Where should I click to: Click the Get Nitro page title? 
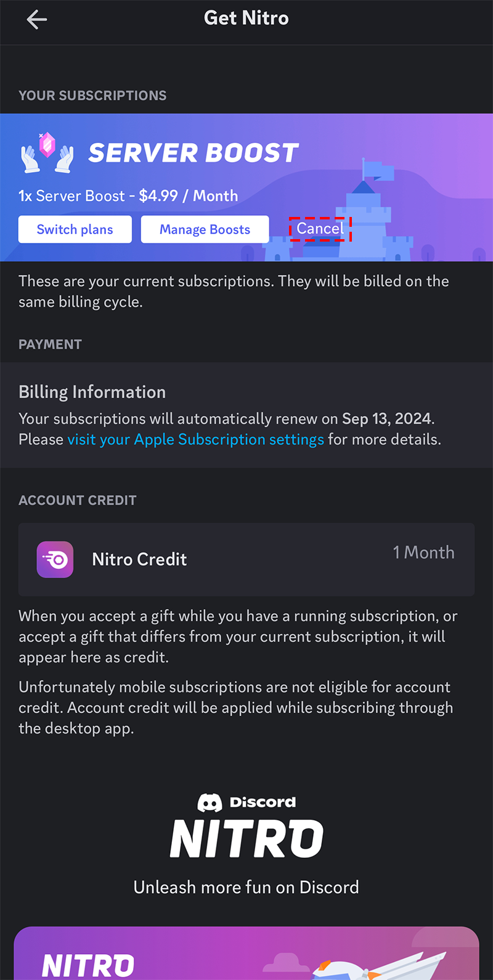pos(246,18)
